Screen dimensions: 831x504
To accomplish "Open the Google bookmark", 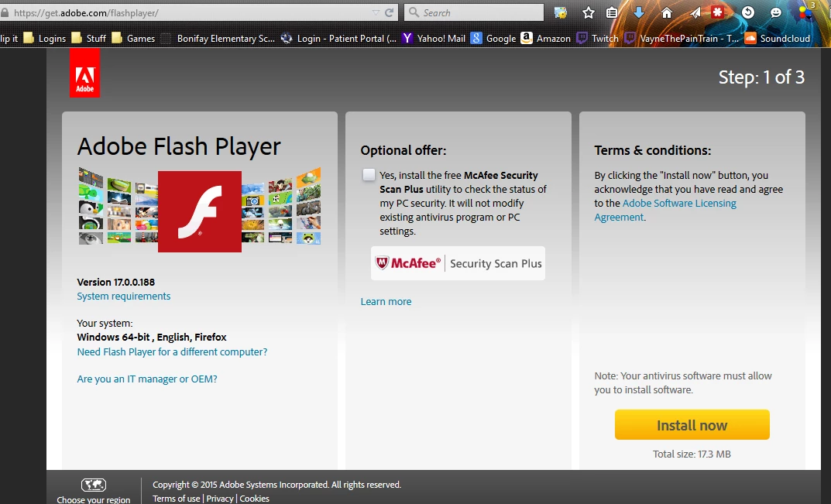I will click(493, 38).
